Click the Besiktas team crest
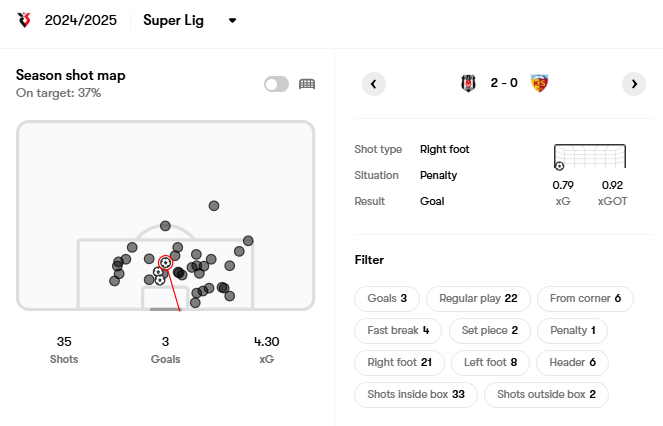Image resolution: width=663 pixels, height=426 pixels. [x=468, y=83]
